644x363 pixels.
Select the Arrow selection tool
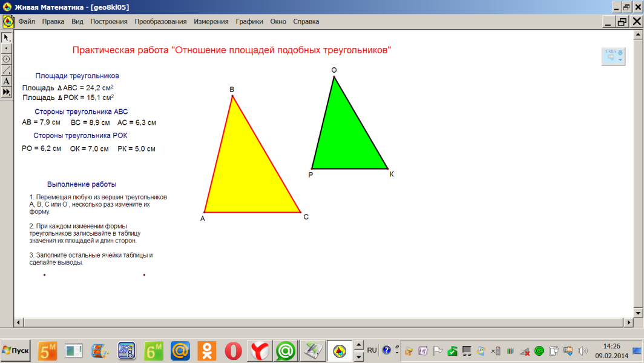pyautogui.click(x=7, y=38)
